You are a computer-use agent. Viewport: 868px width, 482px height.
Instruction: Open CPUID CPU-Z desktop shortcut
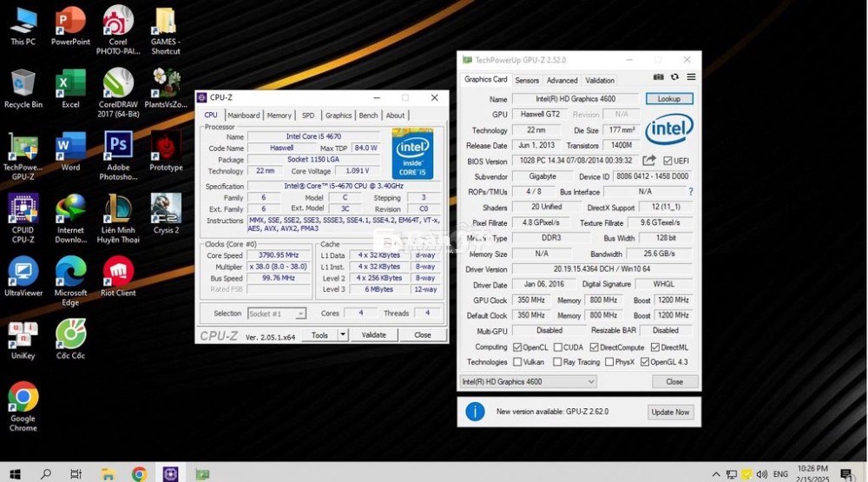tap(23, 219)
